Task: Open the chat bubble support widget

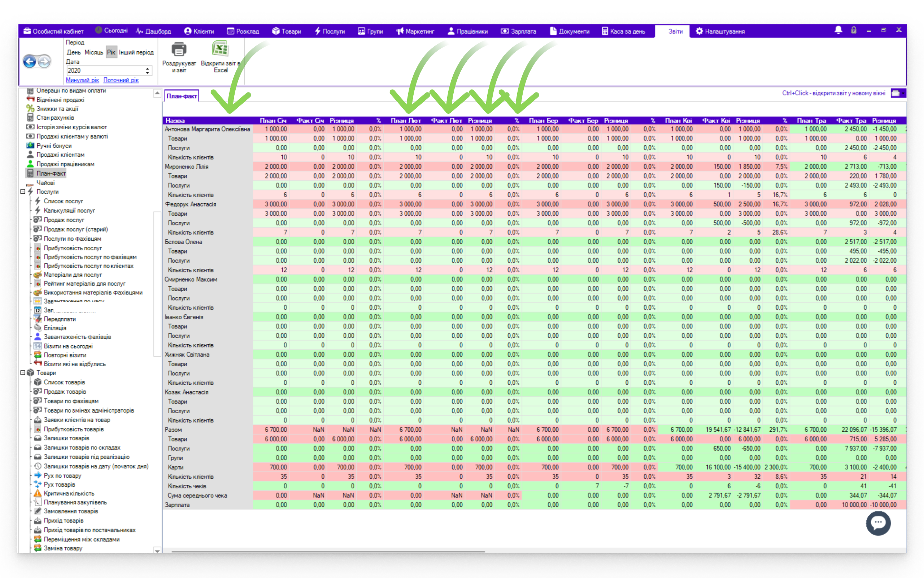Action: tap(878, 523)
